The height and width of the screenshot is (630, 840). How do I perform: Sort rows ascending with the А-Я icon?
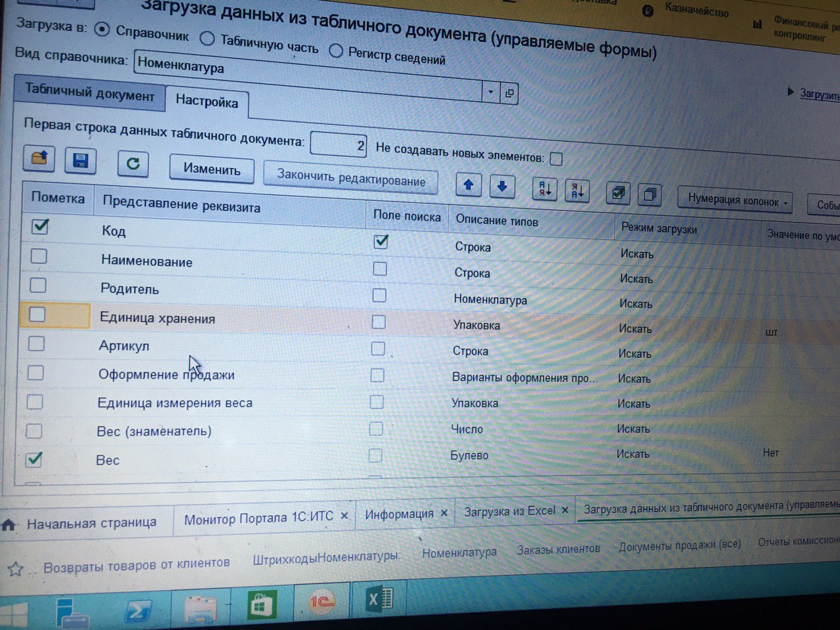[x=545, y=190]
